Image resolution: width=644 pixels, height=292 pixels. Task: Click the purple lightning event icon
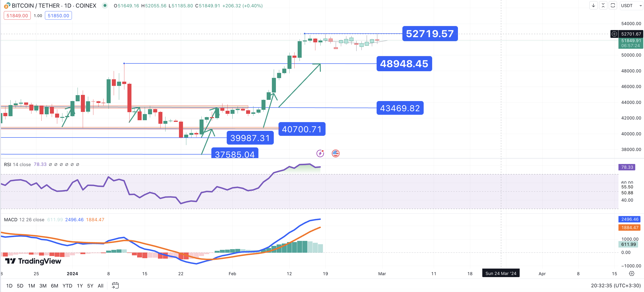pos(320,153)
